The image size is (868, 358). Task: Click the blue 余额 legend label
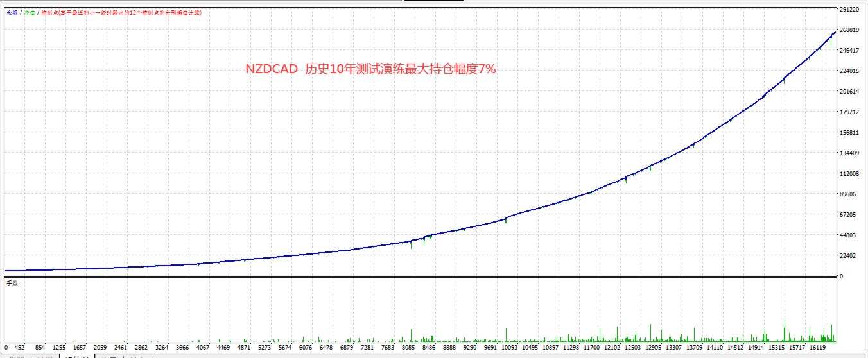(x=12, y=13)
